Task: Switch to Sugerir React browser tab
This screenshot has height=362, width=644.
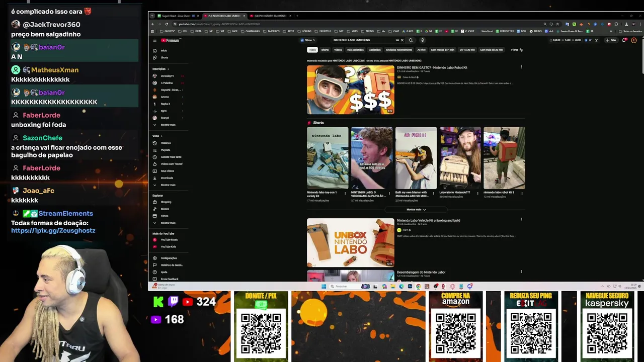Action: [x=176, y=16]
